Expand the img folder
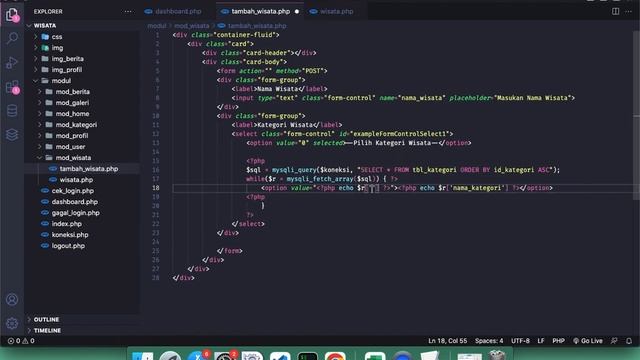 57,48
